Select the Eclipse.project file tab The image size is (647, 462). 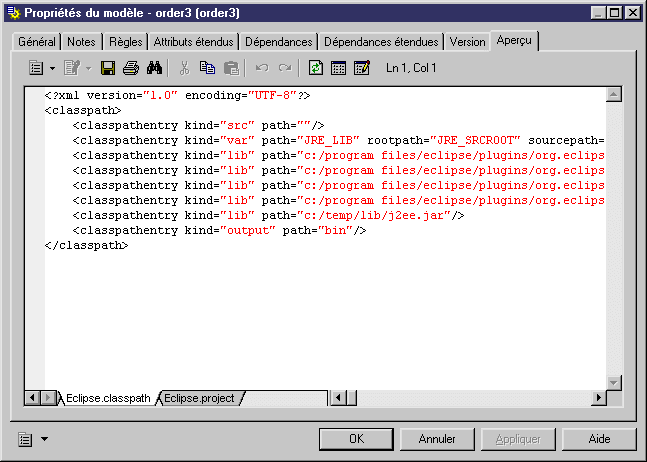pyautogui.click(x=199, y=398)
